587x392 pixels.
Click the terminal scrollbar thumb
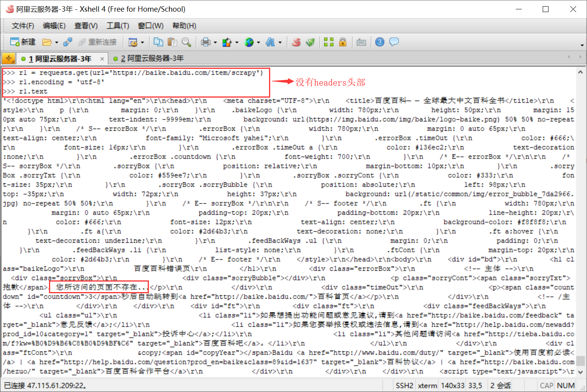[x=580, y=361]
